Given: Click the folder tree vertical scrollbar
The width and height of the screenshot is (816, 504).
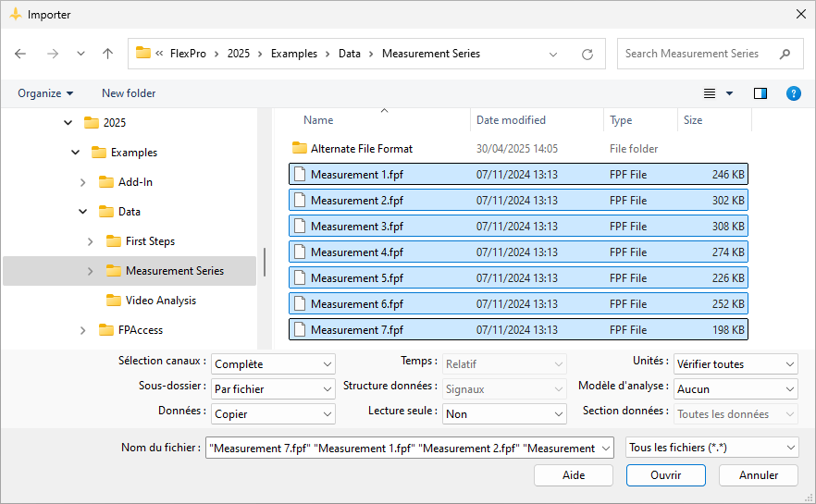Looking at the screenshot, I should [265, 262].
